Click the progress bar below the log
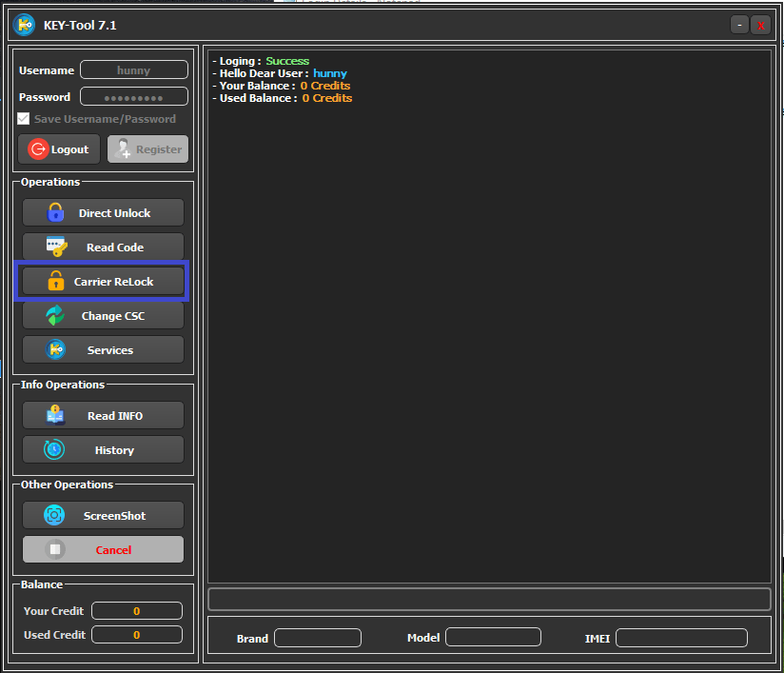The height and width of the screenshot is (673, 784). pos(489,599)
